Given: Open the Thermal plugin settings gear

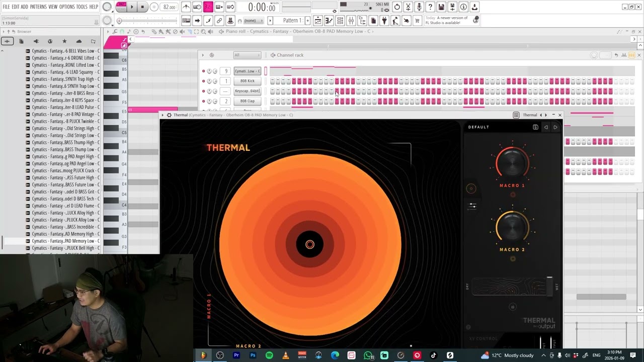Looking at the screenshot, I should point(169,115).
